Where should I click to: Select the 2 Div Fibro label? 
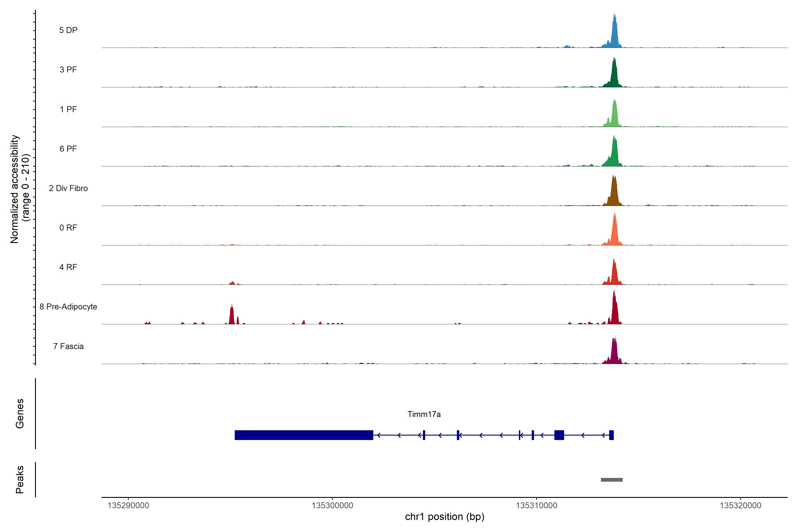pyautogui.click(x=68, y=188)
